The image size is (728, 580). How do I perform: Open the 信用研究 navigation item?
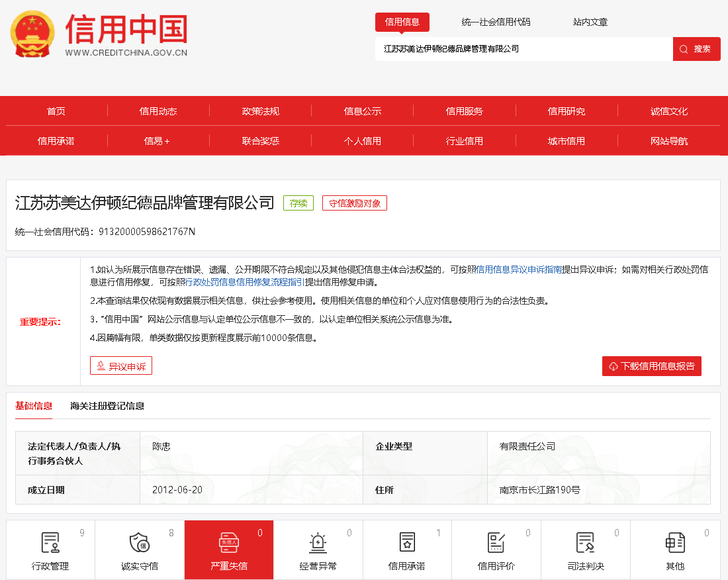567,111
